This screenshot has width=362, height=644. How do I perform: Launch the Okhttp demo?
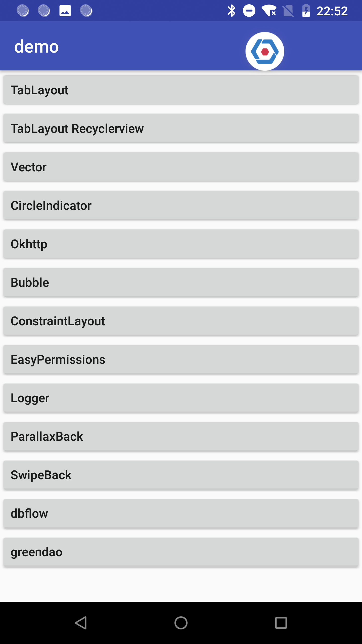[180, 244]
